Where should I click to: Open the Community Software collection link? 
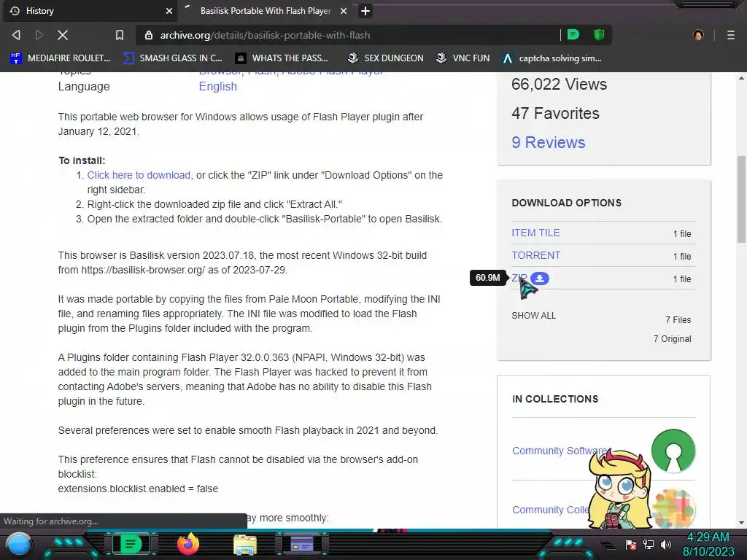pos(560,451)
